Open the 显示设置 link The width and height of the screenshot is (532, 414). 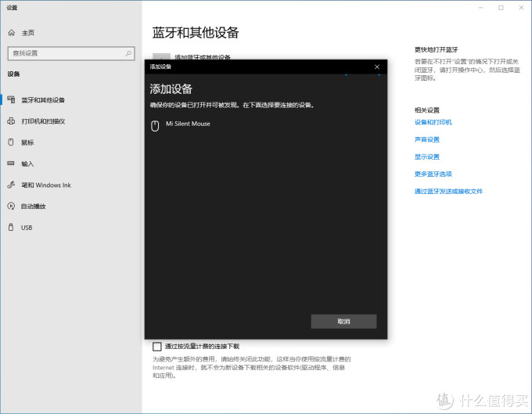pyautogui.click(x=427, y=157)
